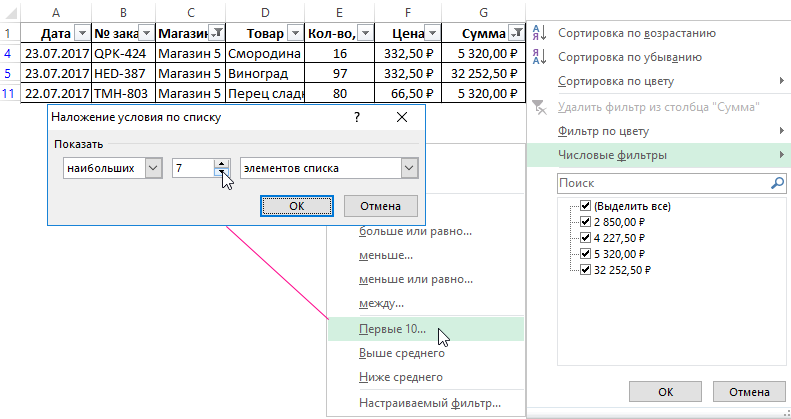
Task: Toggle the 4 227,50 ₽ checkbox
Action: click(585, 237)
